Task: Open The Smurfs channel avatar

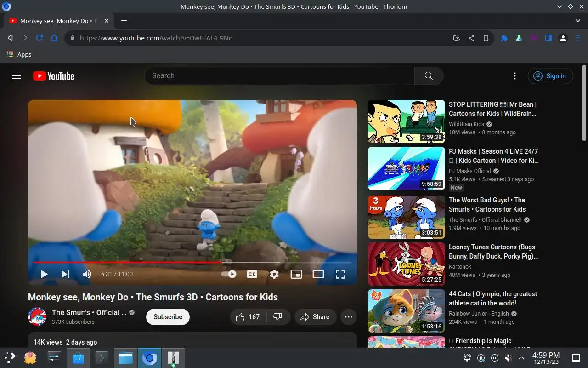Action: [x=37, y=317]
